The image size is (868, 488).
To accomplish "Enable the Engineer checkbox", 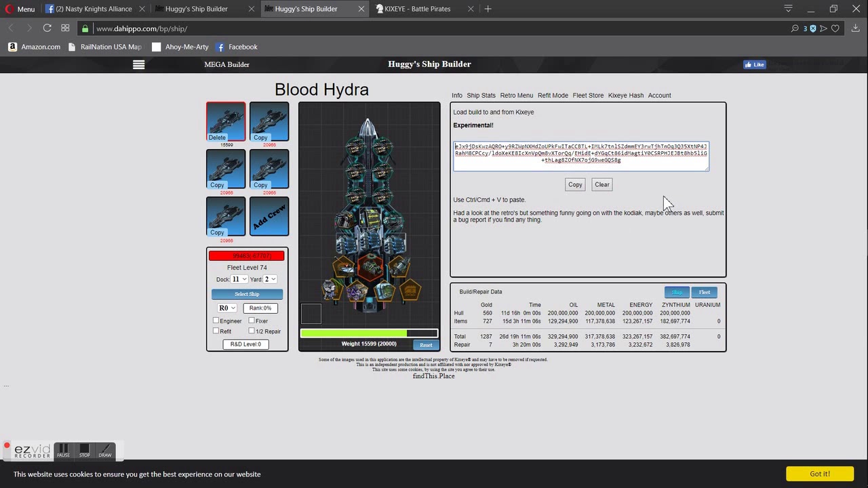I will [216, 321].
